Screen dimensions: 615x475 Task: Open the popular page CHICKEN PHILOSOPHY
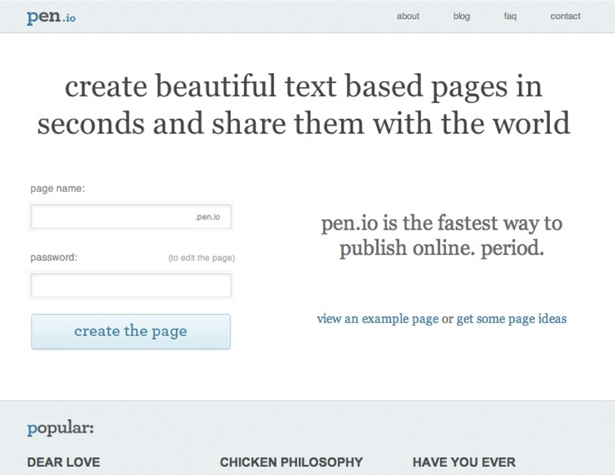click(x=291, y=462)
